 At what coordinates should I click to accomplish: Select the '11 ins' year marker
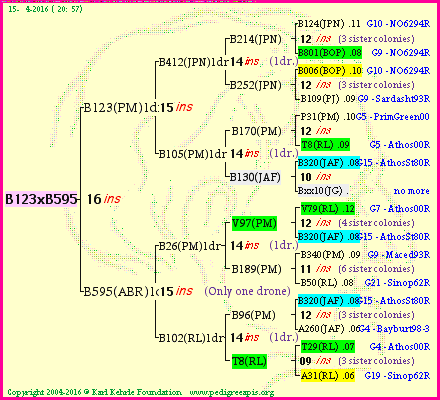click(x=315, y=269)
